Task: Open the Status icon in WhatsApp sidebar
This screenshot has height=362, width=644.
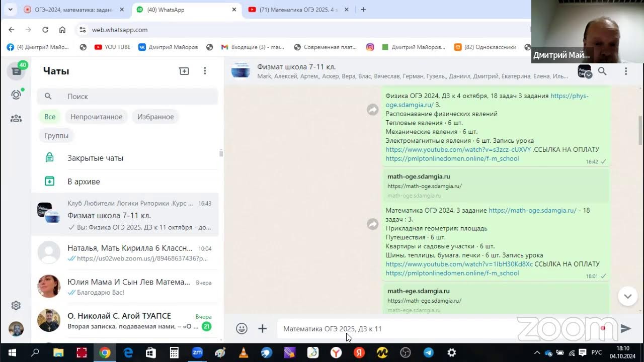Action: coord(16,95)
